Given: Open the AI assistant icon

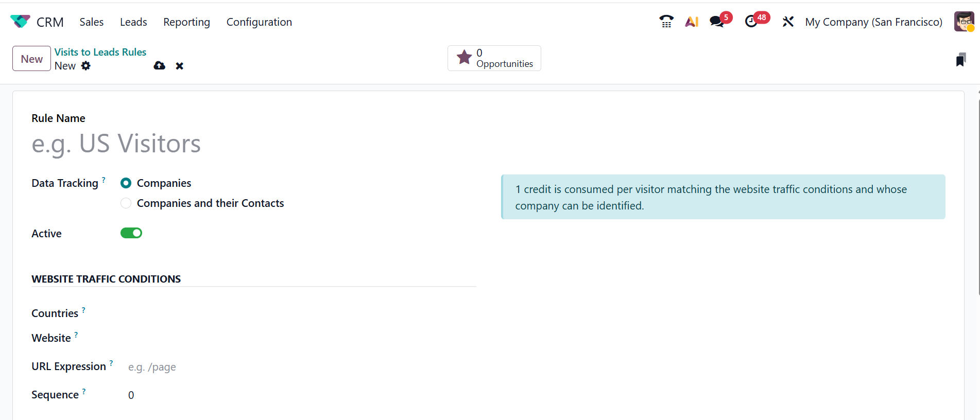Looking at the screenshot, I should pos(692,22).
